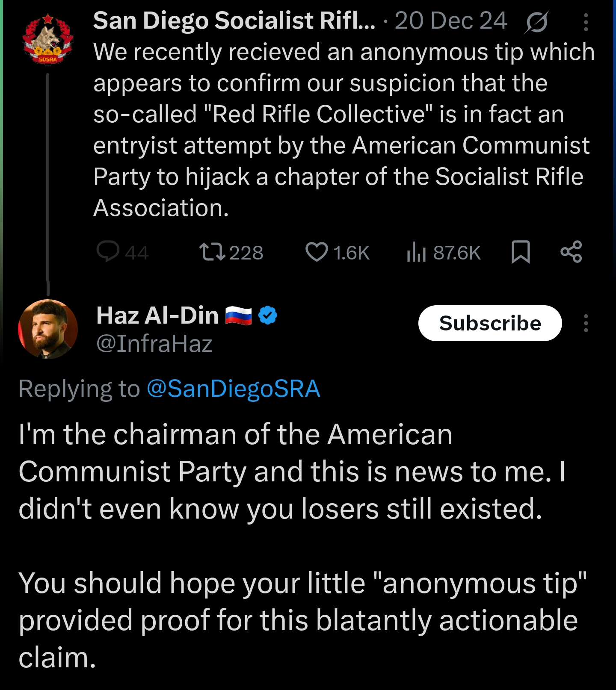Open Grok slash icon beside date
616x690 pixels.
536,22
